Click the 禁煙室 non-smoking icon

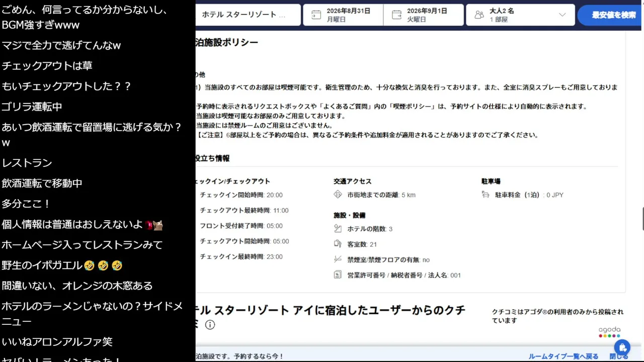[338, 259]
